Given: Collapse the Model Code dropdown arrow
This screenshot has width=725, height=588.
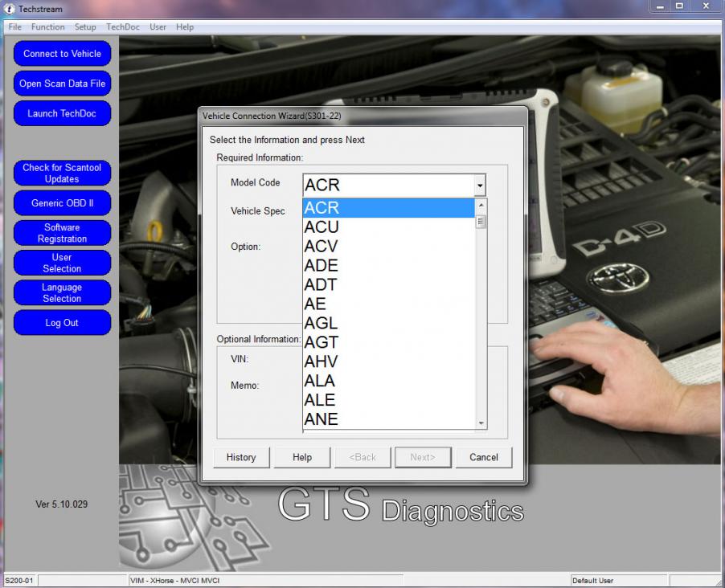Looking at the screenshot, I should tap(480, 186).
